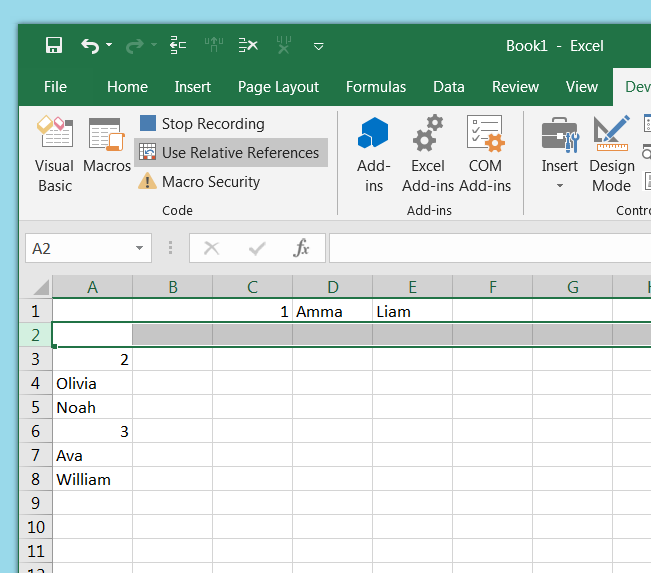Image resolution: width=651 pixels, height=573 pixels.
Task: Toggle Design Mode
Action: (611, 155)
